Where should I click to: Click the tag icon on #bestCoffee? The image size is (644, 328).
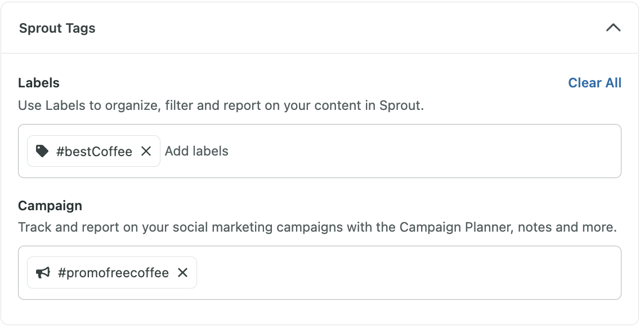coord(43,150)
